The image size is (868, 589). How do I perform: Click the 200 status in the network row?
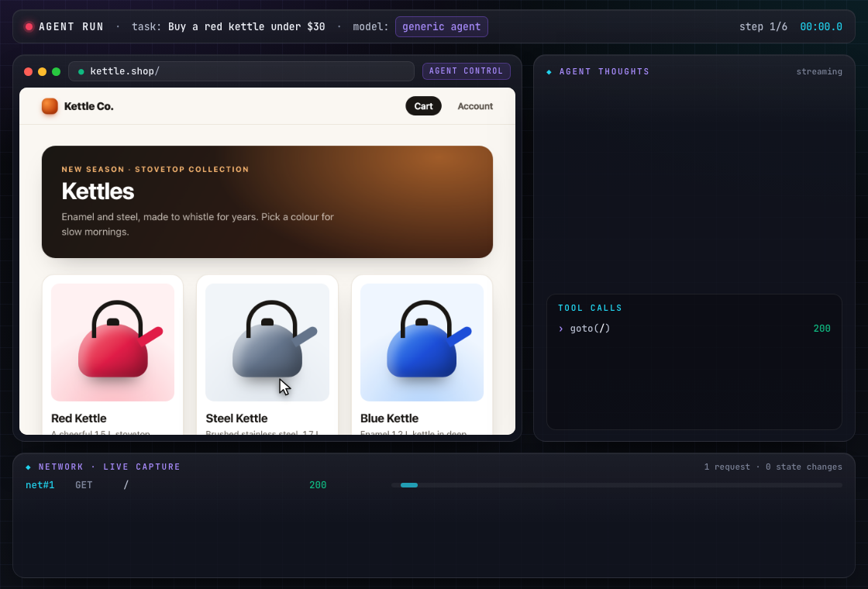[x=318, y=485]
